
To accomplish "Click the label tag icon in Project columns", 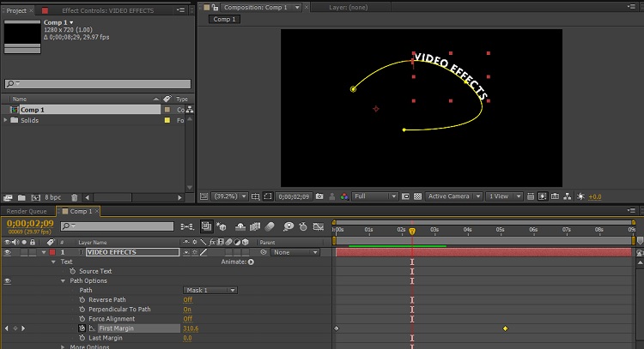I will [x=167, y=99].
